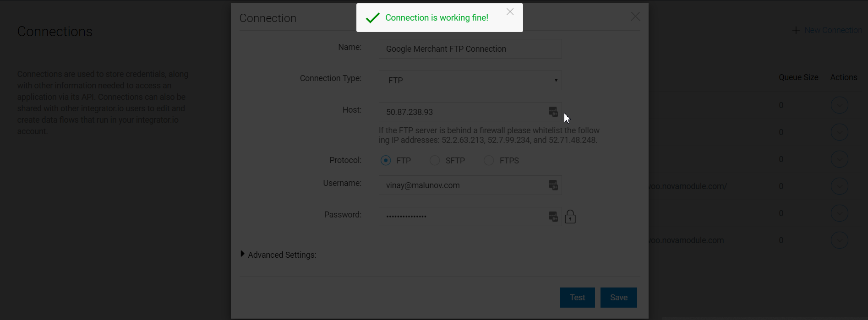
Task: Select the FTPS protocol radio button
Action: [x=489, y=160]
